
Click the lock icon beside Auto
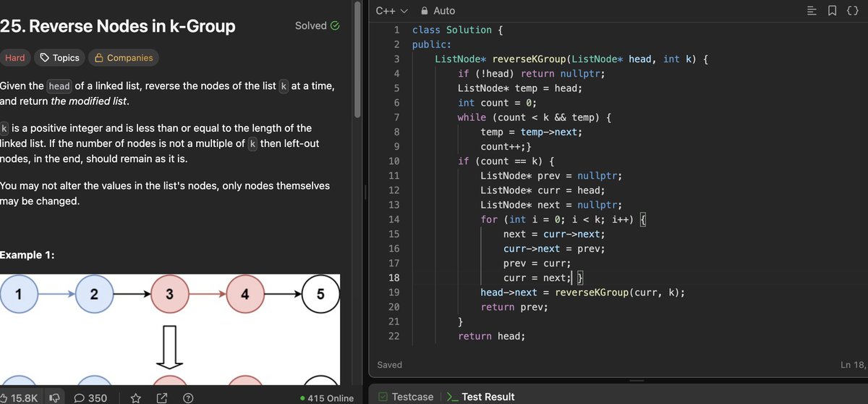(x=425, y=11)
